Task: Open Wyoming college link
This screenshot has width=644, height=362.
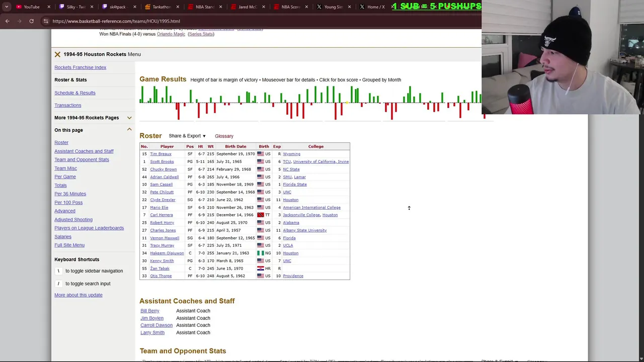Action: click(x=291, y=154)
